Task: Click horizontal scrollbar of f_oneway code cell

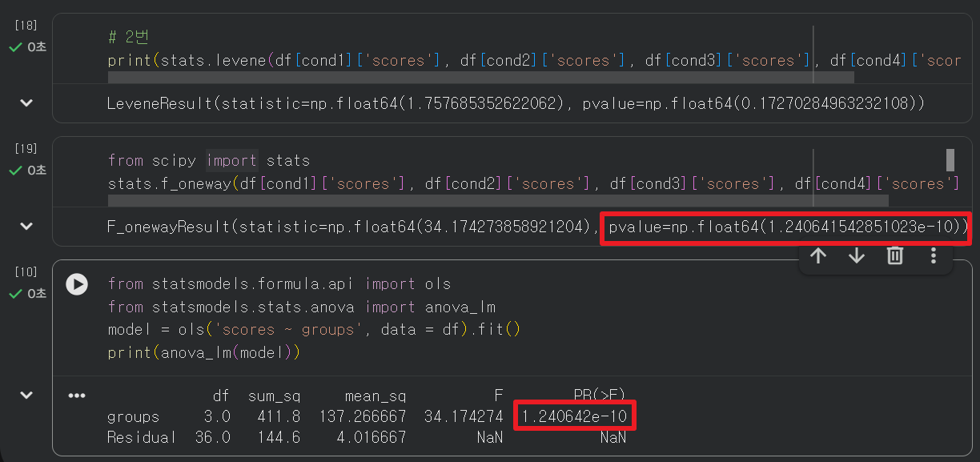Action: point(498,200)
